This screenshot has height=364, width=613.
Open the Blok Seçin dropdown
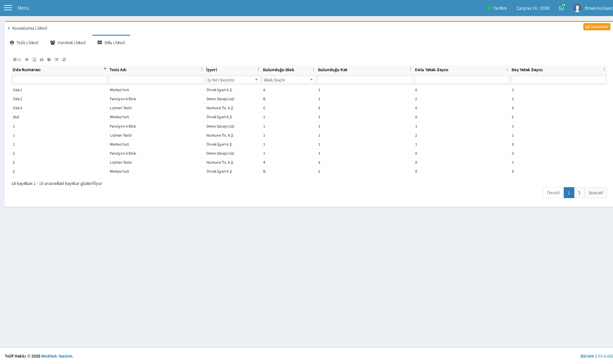click(x=289, y=80)
